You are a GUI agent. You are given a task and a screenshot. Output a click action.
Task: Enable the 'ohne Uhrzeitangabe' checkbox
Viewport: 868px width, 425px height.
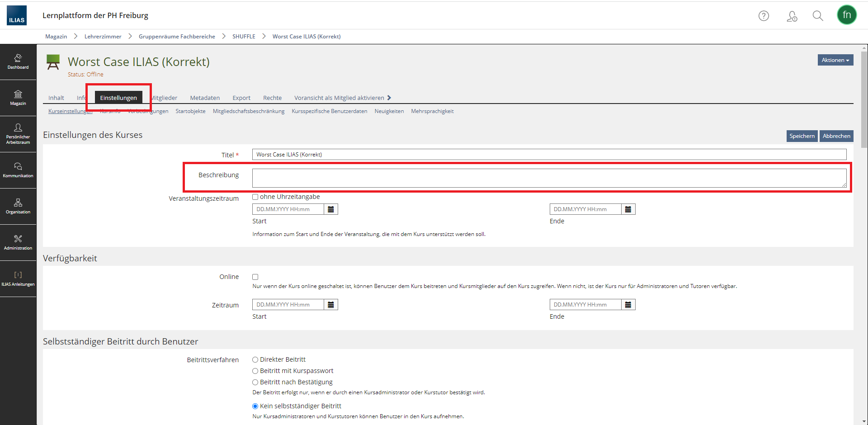(255, 197)
